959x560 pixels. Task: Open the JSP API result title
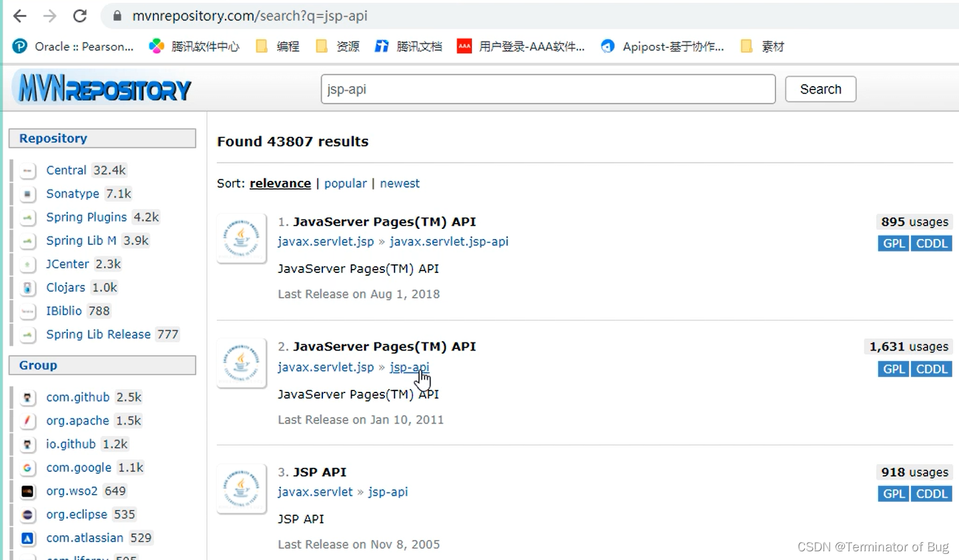tap(320, 472)
